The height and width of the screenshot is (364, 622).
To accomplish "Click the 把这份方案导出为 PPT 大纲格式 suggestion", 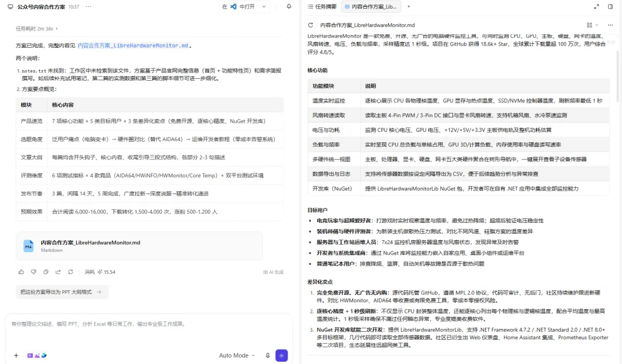I will tap(62, 292).
